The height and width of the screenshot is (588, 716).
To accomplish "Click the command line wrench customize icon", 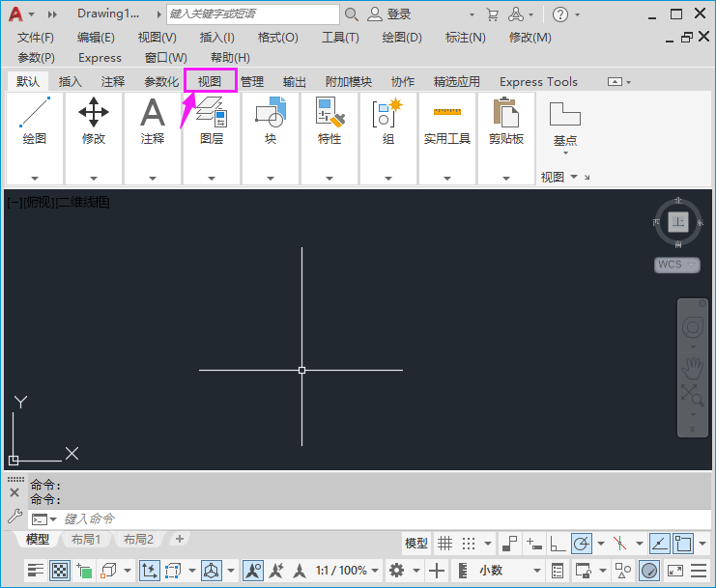I will (x=14, y=517).
